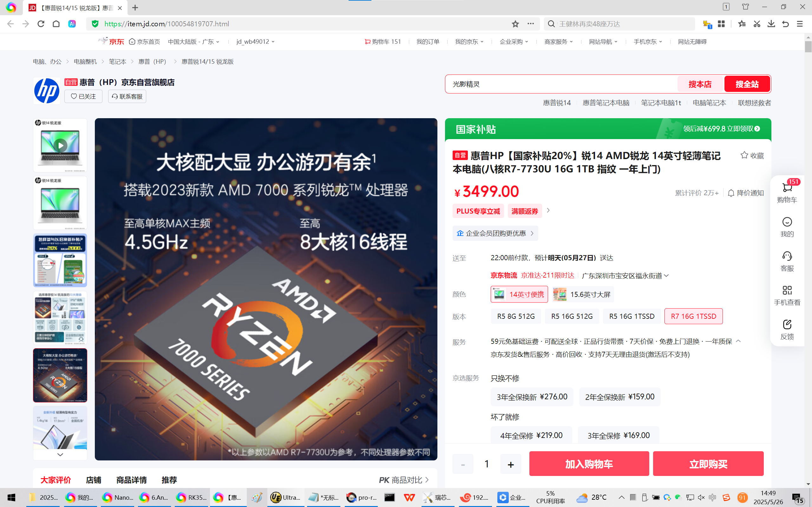Choose the 15.6英寸大屏 color option

582,294
